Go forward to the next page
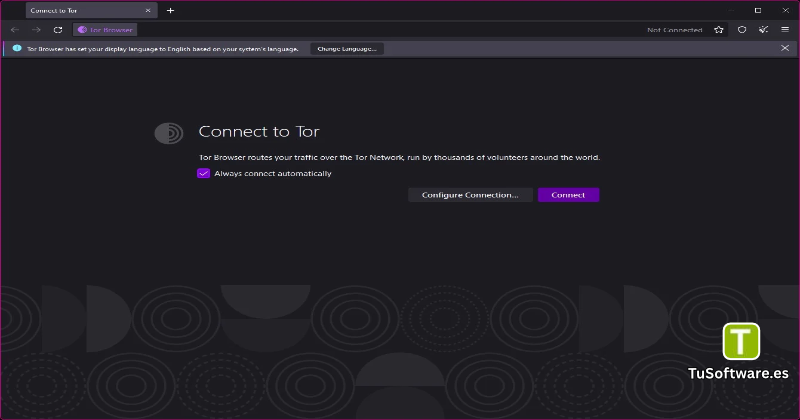 click(x=36, y=30)
